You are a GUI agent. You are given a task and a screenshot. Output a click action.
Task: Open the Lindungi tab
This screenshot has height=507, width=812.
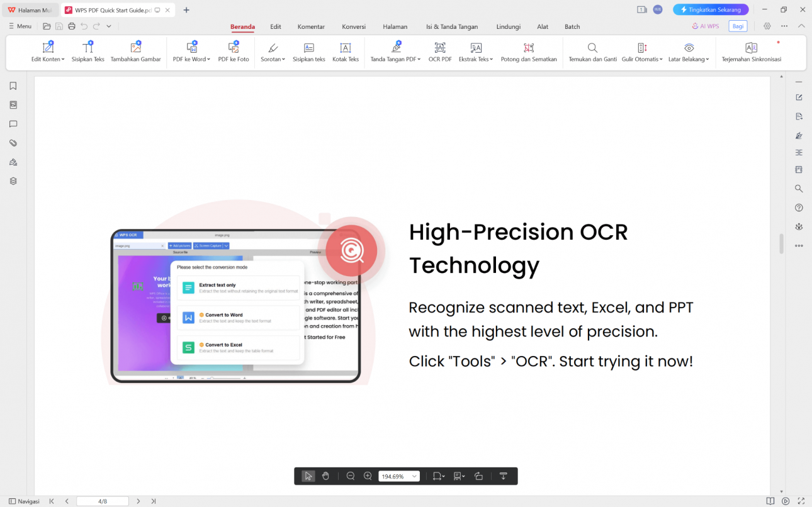point(508,26)
